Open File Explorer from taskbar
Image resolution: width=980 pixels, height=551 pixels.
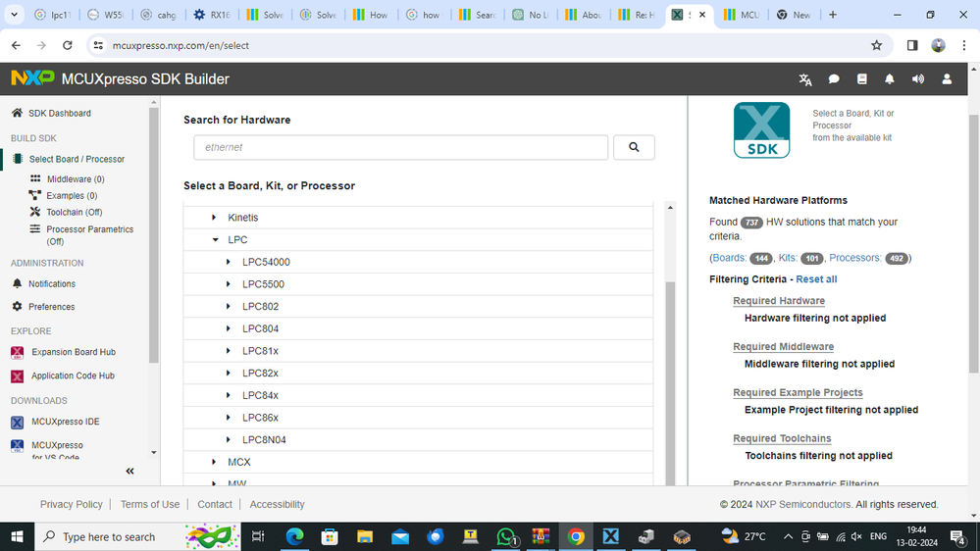click(x=365, y=536)
